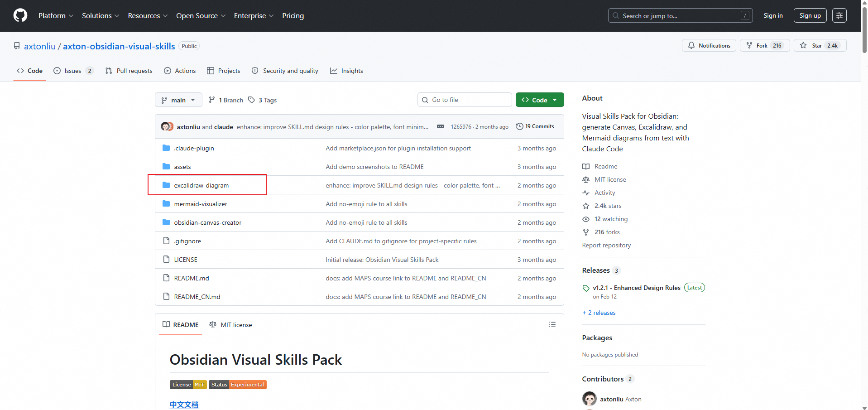Open the obsidian-canvas-creator folder icon

(x=166, y=222)
